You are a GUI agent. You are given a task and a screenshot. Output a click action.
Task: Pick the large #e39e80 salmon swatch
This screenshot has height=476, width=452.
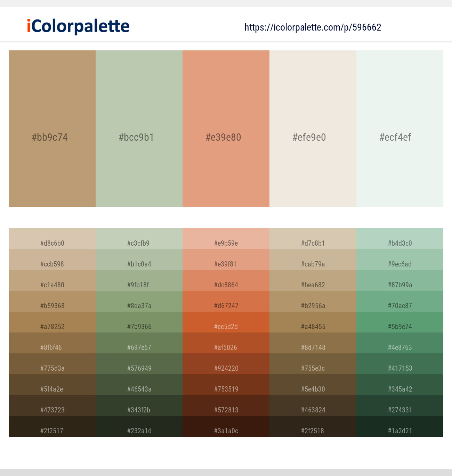(226, 129)
